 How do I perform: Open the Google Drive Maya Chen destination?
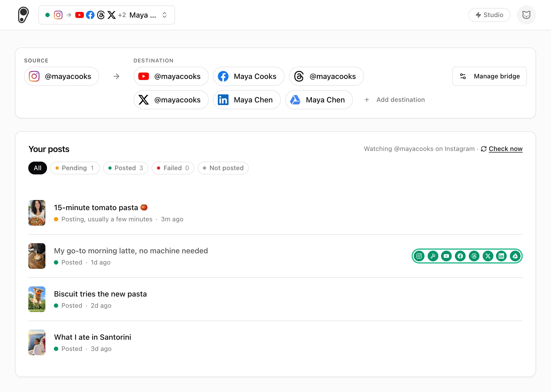[319, 100]
